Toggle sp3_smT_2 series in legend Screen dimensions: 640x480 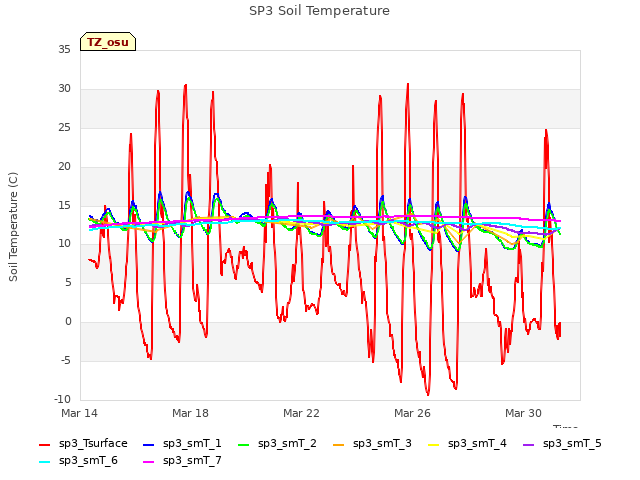tap(278, 443)
